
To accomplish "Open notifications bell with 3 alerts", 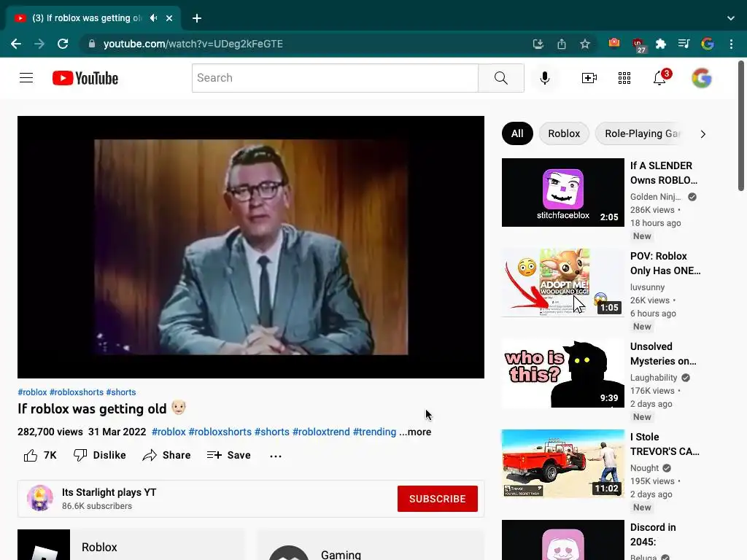I will tap(660, 77).
